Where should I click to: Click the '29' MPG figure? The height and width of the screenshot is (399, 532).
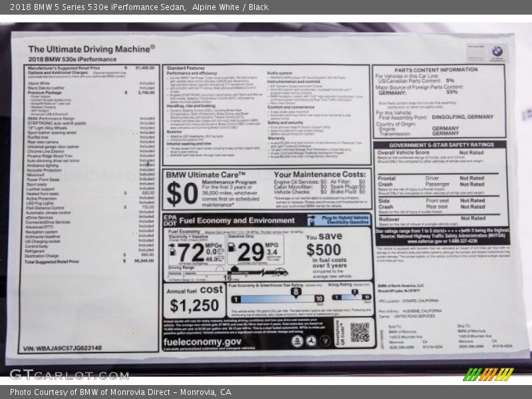251,252
